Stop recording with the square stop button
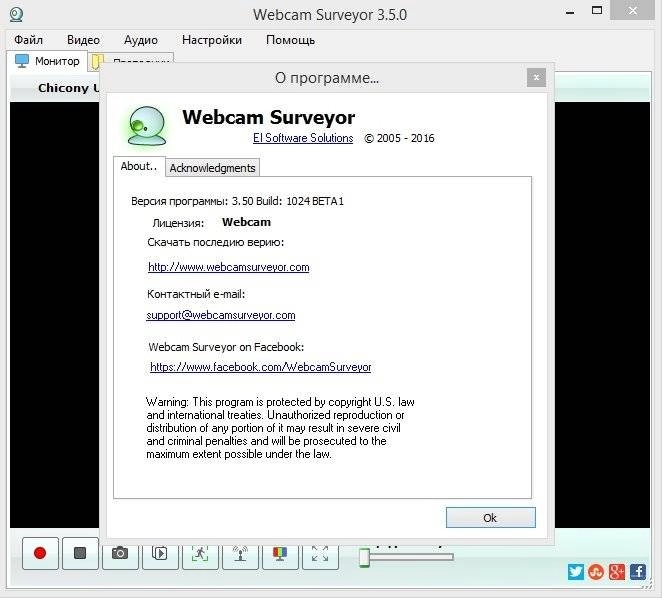The height and width of the screenshot is (598, 662). [x=80, y=553]
